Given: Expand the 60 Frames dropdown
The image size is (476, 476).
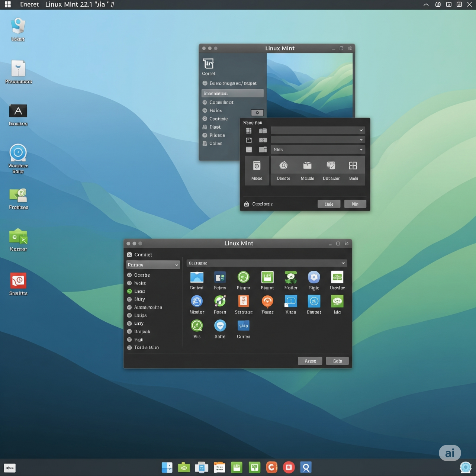Looking at the screenshot, I should pos(267,263).
